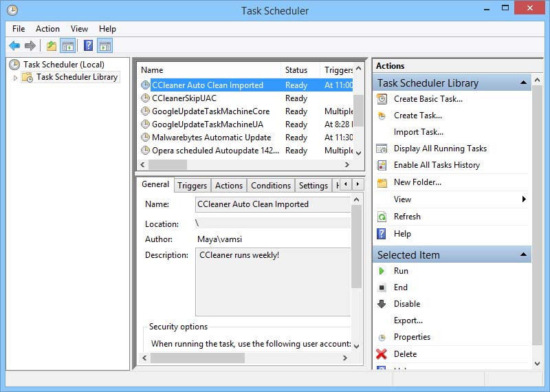Click the clock icon beside GoogleUpdateTaskMachineCore
This screenshot has height=392, width=550.
click(145, 111)
